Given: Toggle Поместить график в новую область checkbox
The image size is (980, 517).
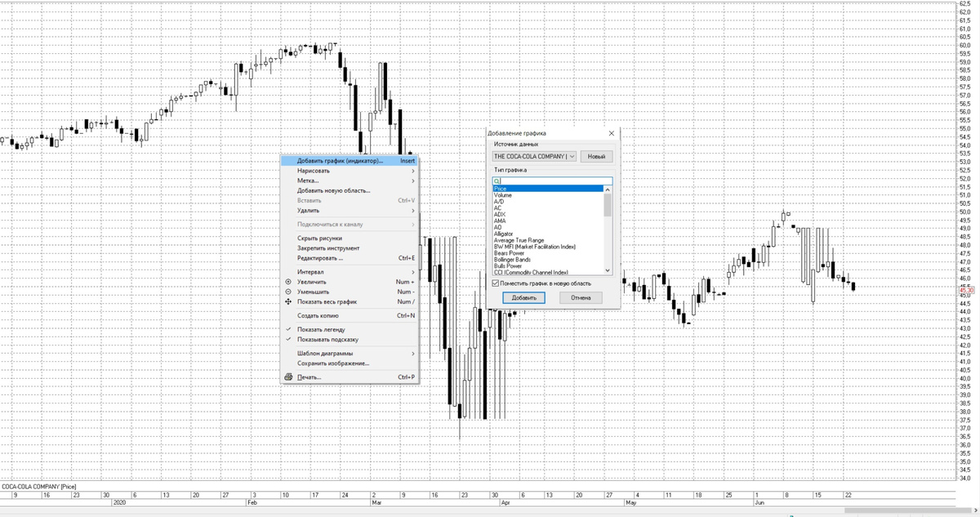Looking at the screenshot, I should (x=496, y=283).
